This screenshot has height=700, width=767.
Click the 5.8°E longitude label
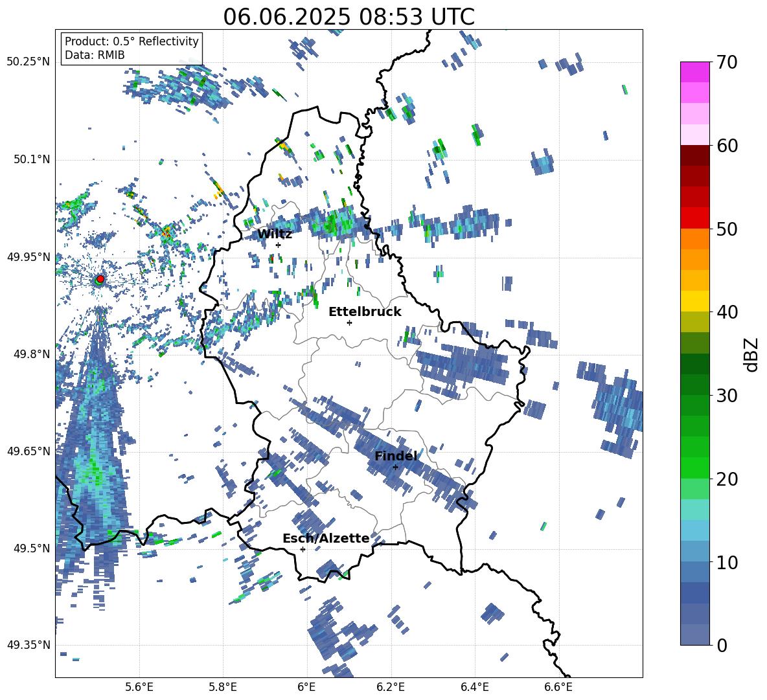[x=223, y=687]
